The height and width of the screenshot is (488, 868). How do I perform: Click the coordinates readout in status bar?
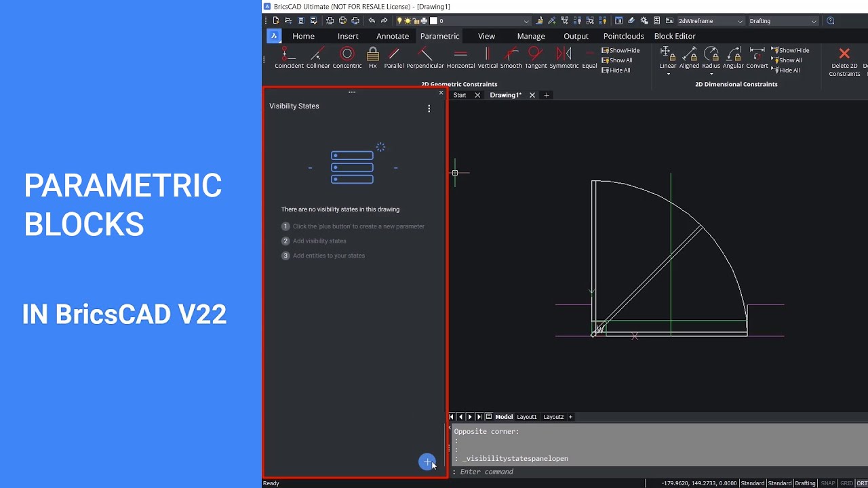tap(699, 483)
